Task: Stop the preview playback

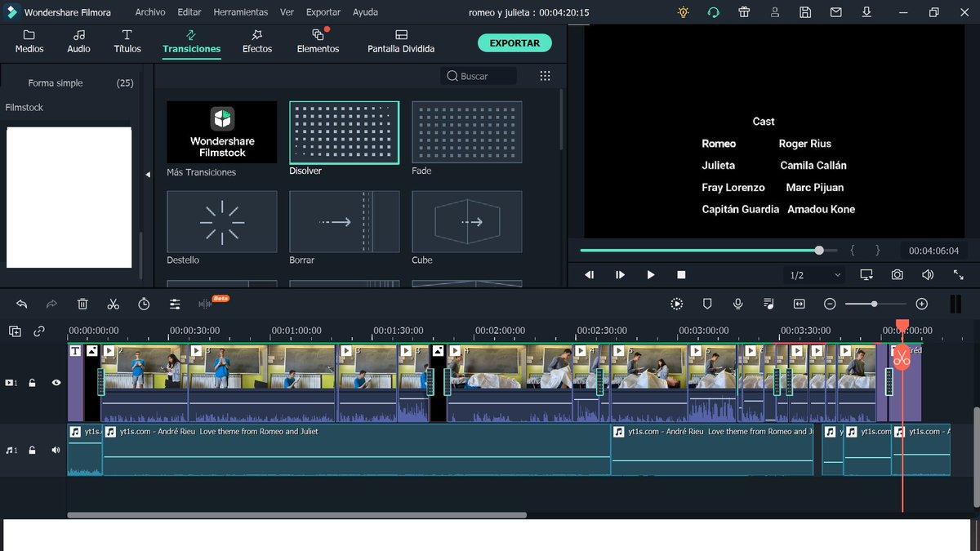Action: [681, 275]
